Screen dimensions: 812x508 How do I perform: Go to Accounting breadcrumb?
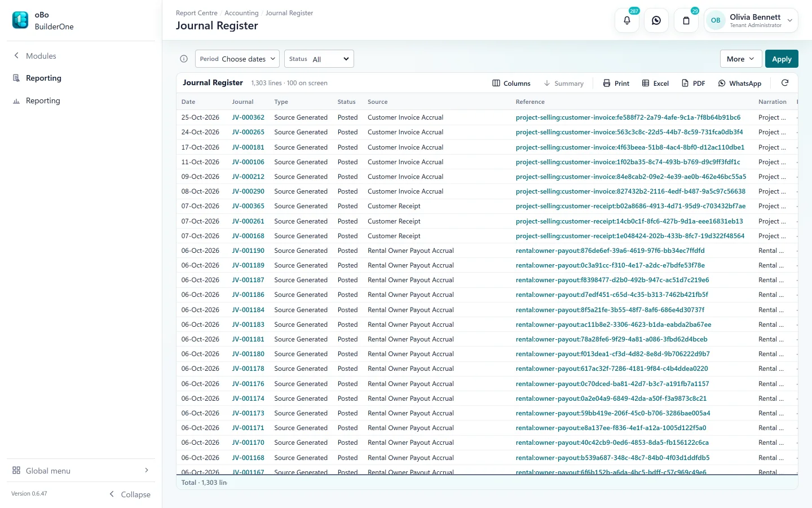point(241,13)
